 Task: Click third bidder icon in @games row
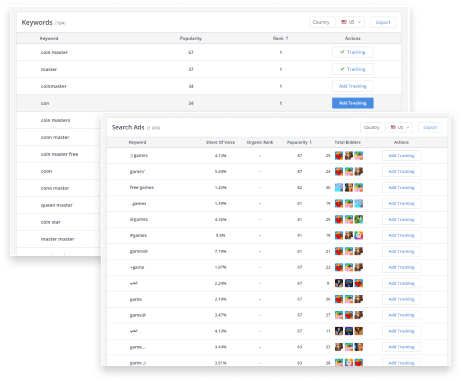click(x=359, y=220)
